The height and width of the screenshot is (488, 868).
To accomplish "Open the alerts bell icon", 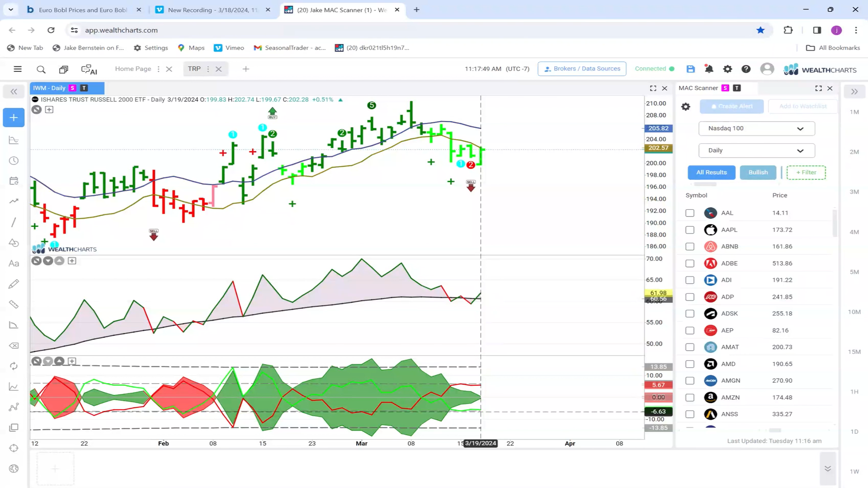I will (709, 69).
